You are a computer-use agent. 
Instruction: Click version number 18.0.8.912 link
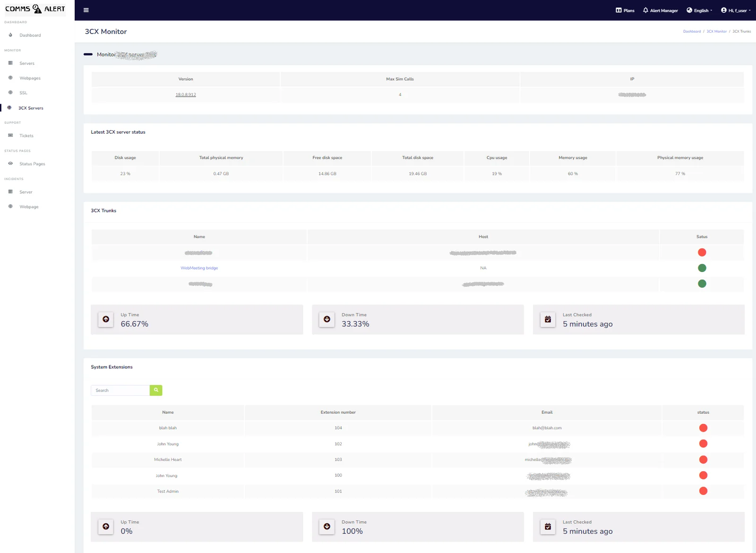click(x=186, y=95)
